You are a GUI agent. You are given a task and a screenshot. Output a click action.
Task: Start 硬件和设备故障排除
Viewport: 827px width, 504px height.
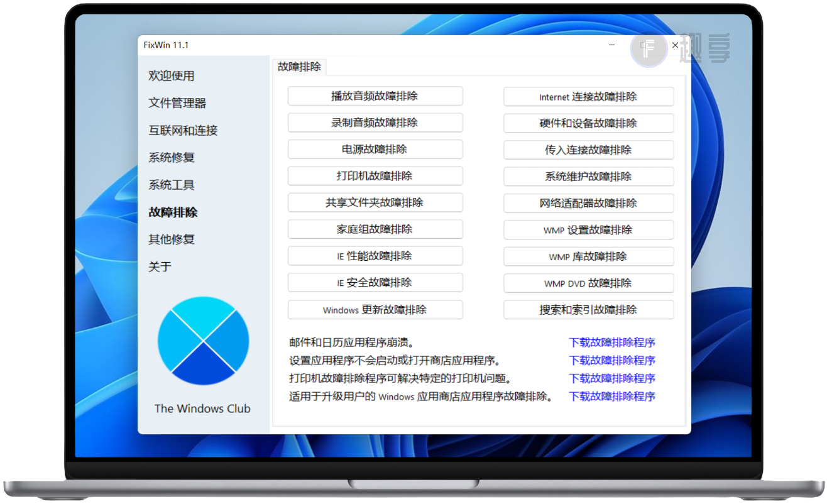[589, 123]
